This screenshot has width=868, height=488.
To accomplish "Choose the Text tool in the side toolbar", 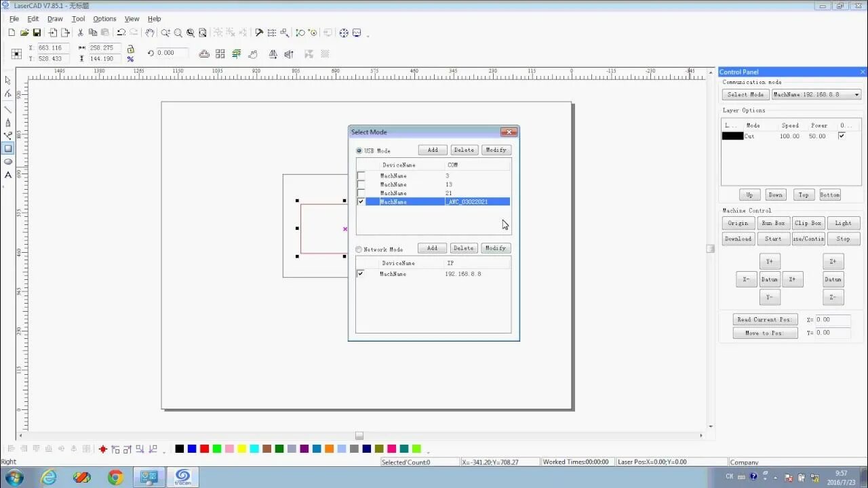I will coord(8,175).
